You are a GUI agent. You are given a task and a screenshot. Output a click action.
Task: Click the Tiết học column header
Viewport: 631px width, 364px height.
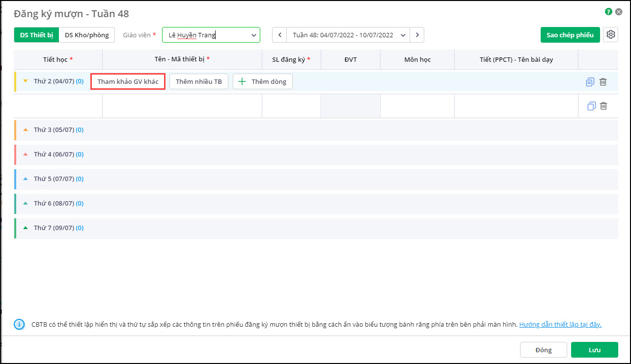point(58,59)
